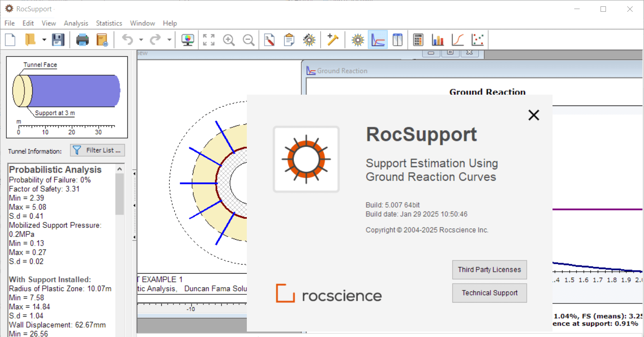Minimize the child view window
The image size is (644, 337).
[431, 53]
